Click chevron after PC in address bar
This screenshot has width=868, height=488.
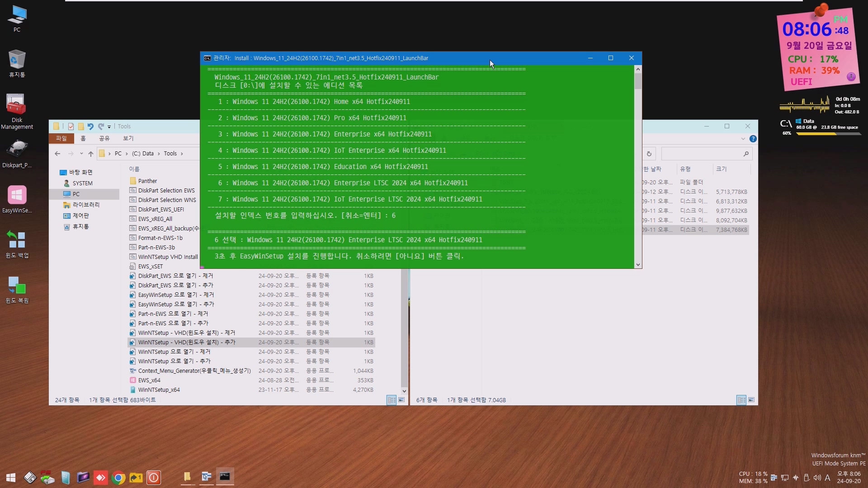127,154
